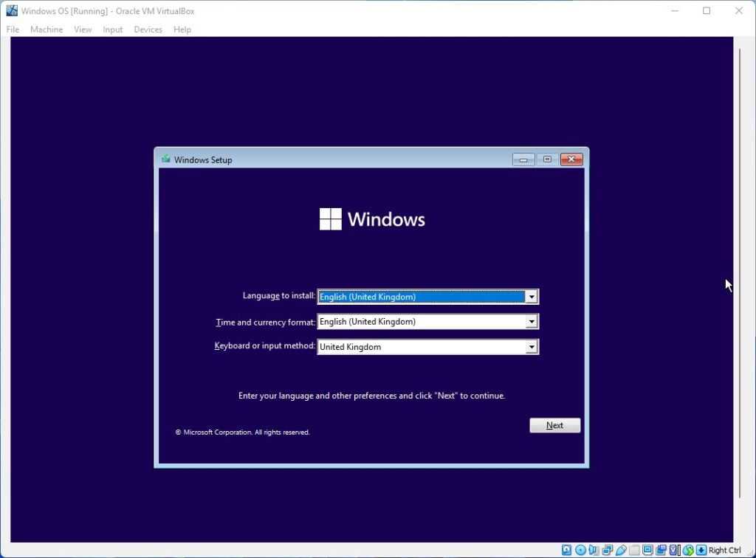Open the Input menu
This screenshot has width=756, height=558.
tap(113, 30)
